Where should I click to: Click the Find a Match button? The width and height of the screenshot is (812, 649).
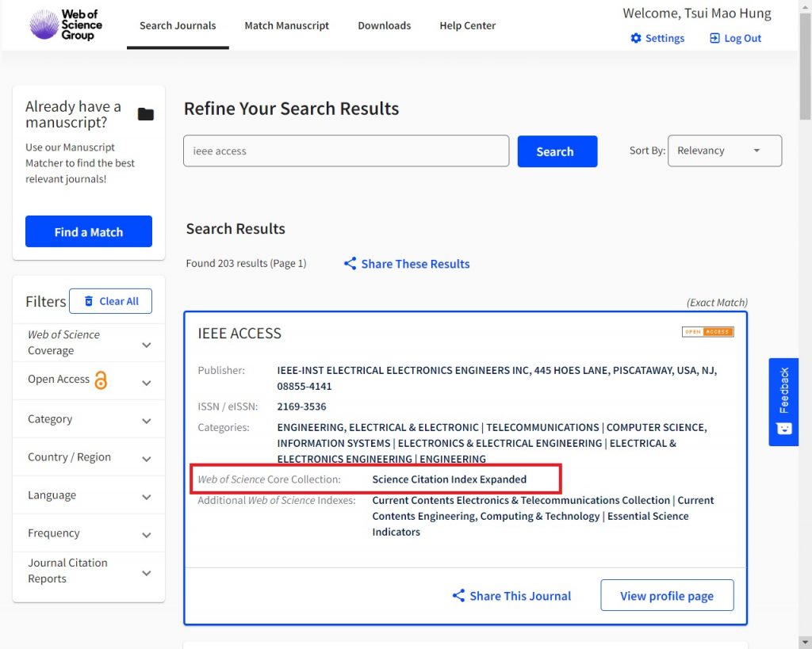click(89, 231)
